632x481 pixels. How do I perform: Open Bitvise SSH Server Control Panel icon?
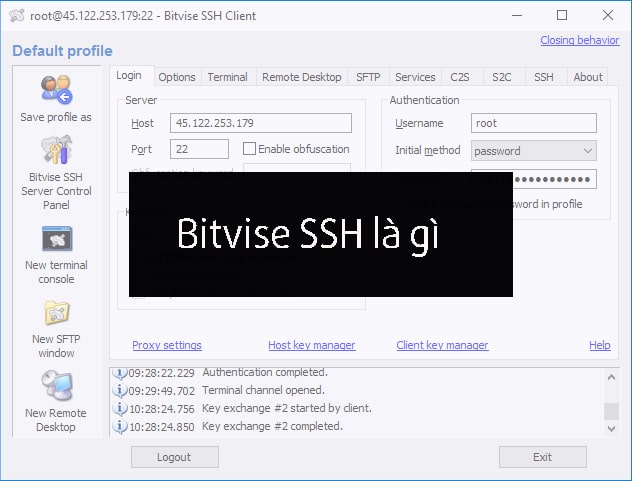56,150
